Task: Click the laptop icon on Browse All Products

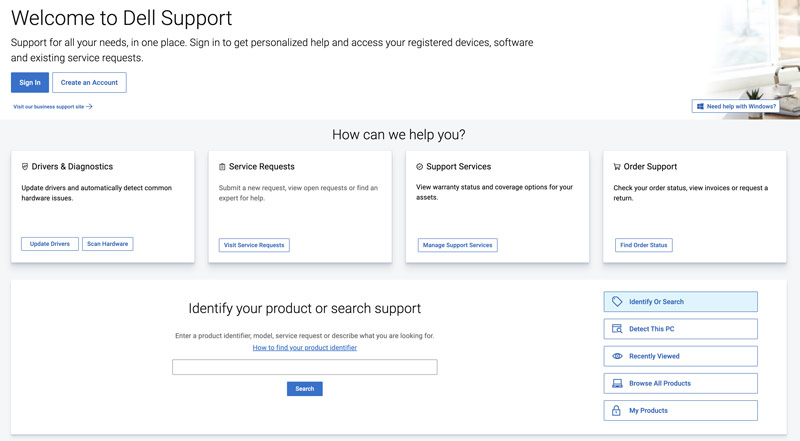Action: tap(617, 383)
